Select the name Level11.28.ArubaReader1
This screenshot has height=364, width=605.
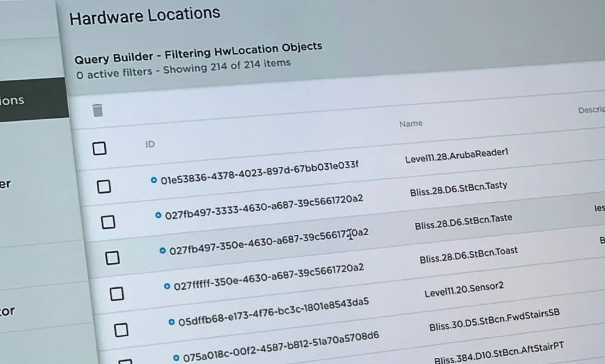(x=456, y=156)
